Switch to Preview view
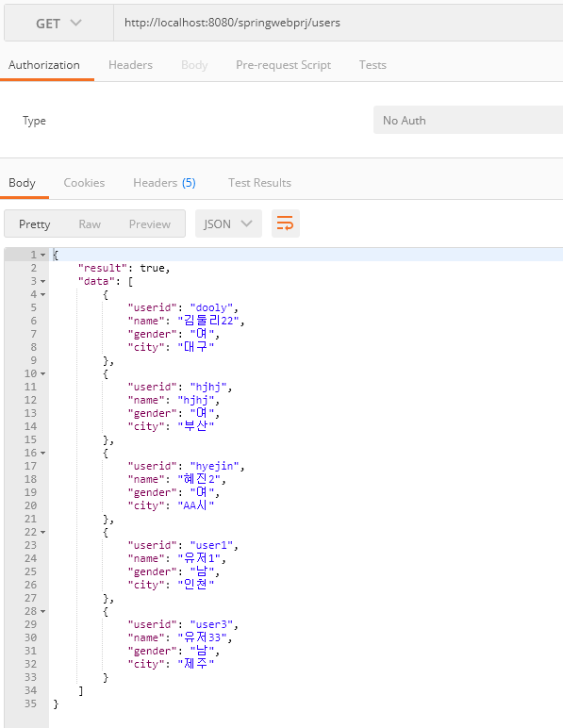563x728 pixels. 149,224
